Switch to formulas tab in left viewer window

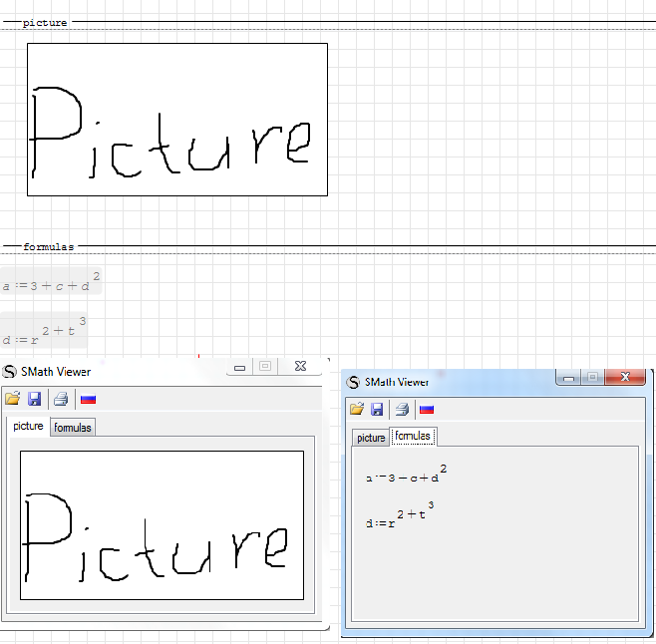click(x=73, y=427)
